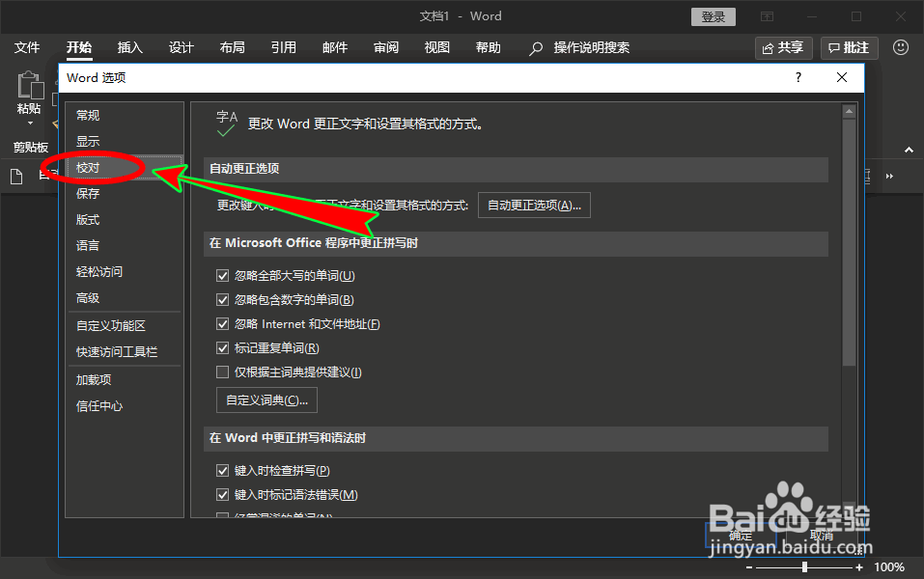The height and width of the screenshot is (579, 924).
Task: Toggle 忽略包含数字的单词 checkbox
Action: click(x=223, y=300)
